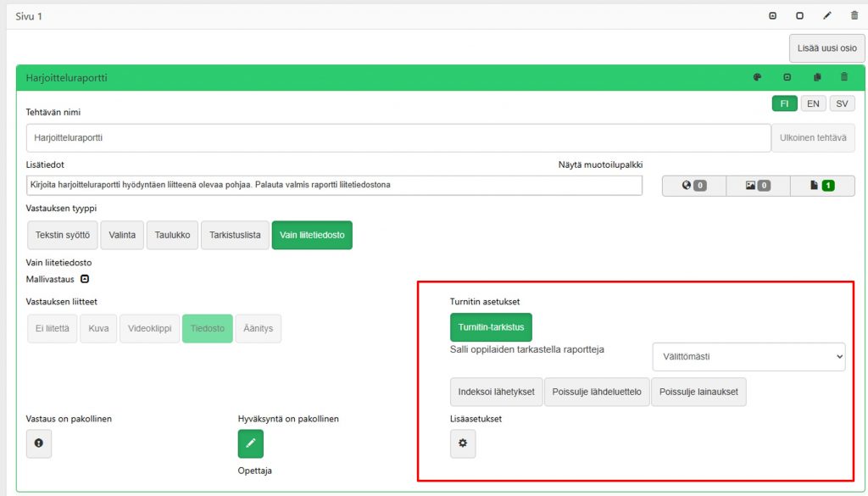Click the Lisää uusi osio button
The width and height of the screenshot is (868, 496).
[x=826, y=48]
